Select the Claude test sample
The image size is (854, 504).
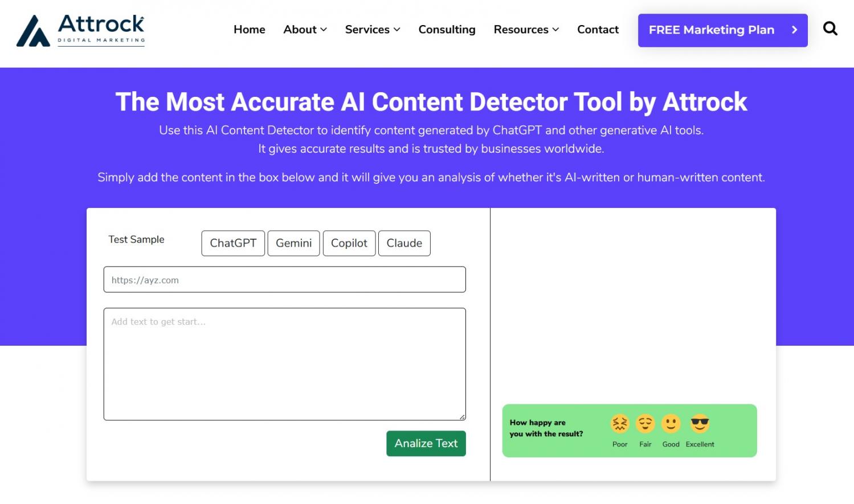(404, 243)
